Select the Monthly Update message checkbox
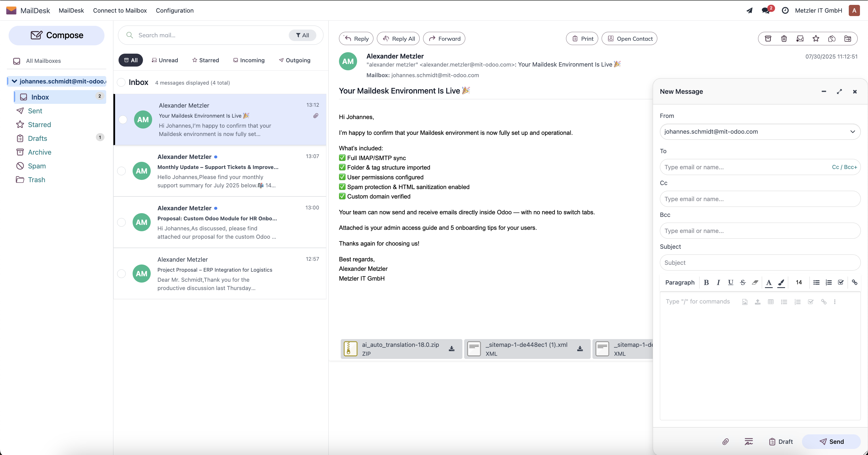 [x=121, y=171]
